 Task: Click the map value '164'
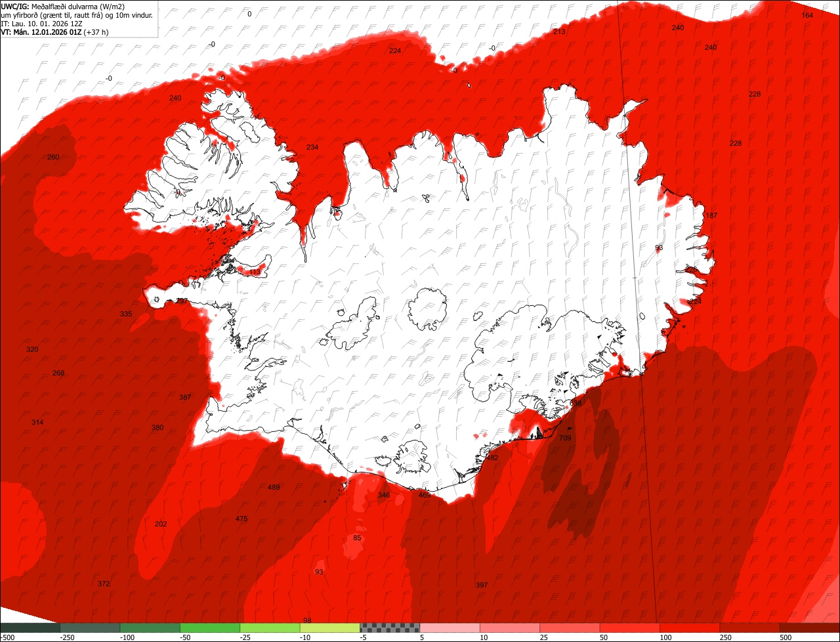[808, 15]
